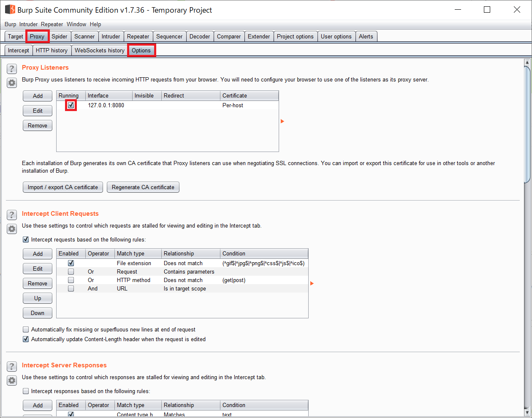Switch to the Decoder tab
The width and height of the screenshot is (532, 418).
200,36
